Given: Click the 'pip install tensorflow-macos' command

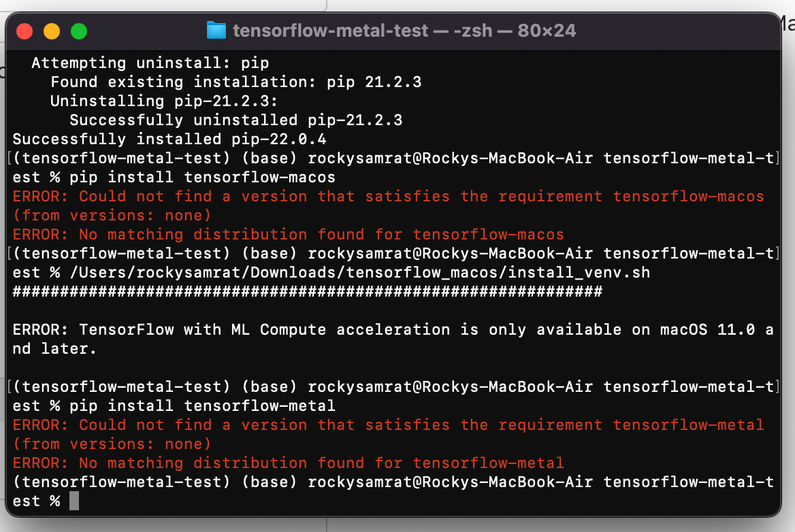Looking at the screenshot, I should [x=202, y=178].
